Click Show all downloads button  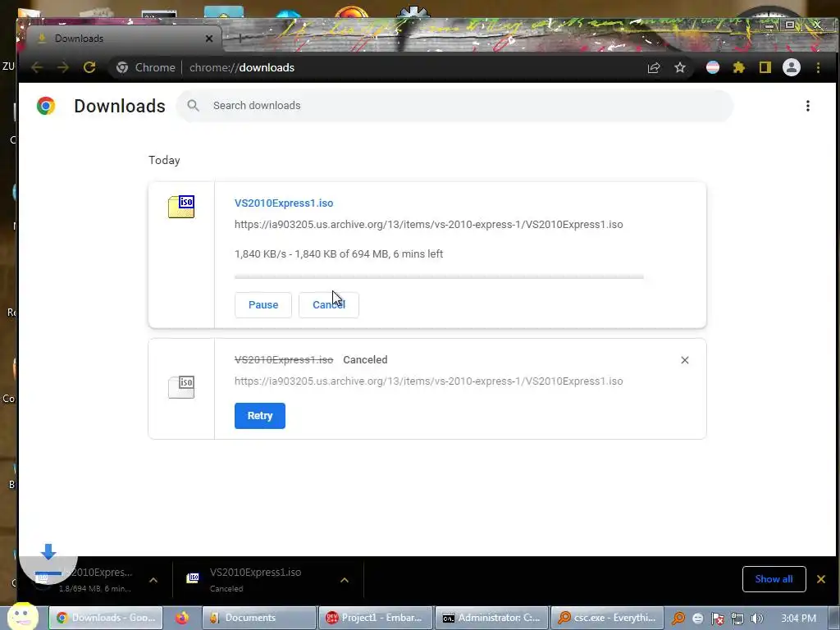pyautogui.click(x=774, y=579)
